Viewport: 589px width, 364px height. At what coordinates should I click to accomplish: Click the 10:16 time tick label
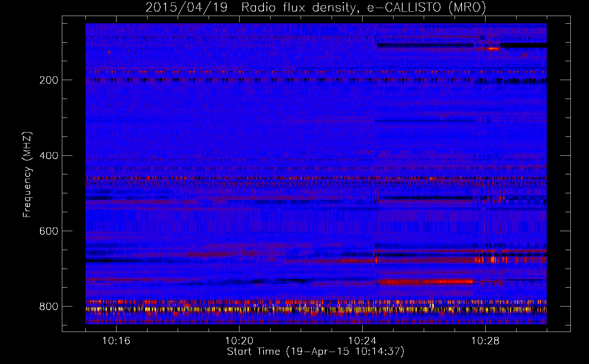(116, 341)
